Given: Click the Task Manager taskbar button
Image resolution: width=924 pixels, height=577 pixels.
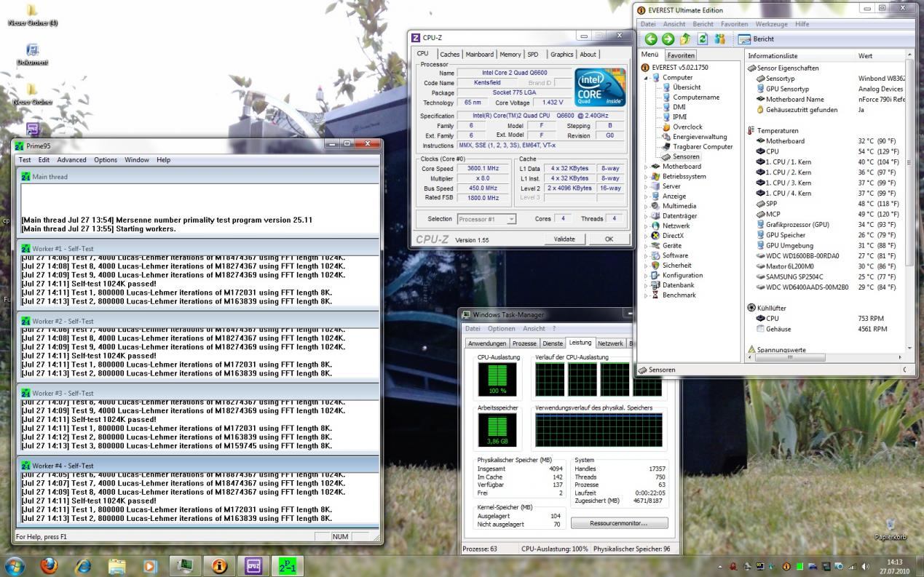Looking at the screenshot, I should [185, 565].
